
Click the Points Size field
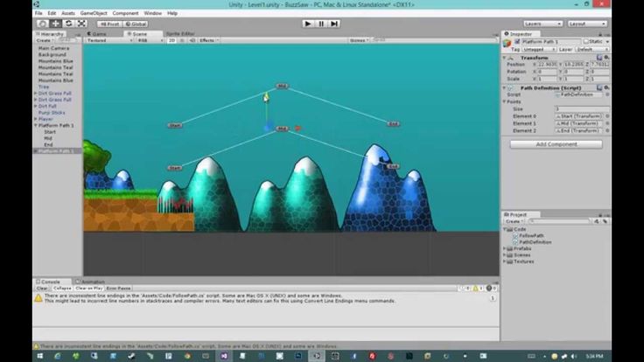point(582,108)
